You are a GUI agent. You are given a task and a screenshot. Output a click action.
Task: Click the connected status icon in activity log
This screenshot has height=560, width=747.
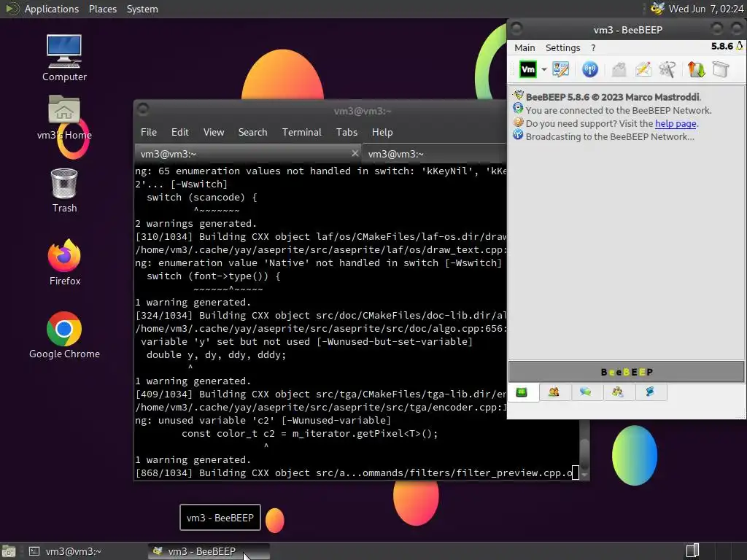coord(518,109)
